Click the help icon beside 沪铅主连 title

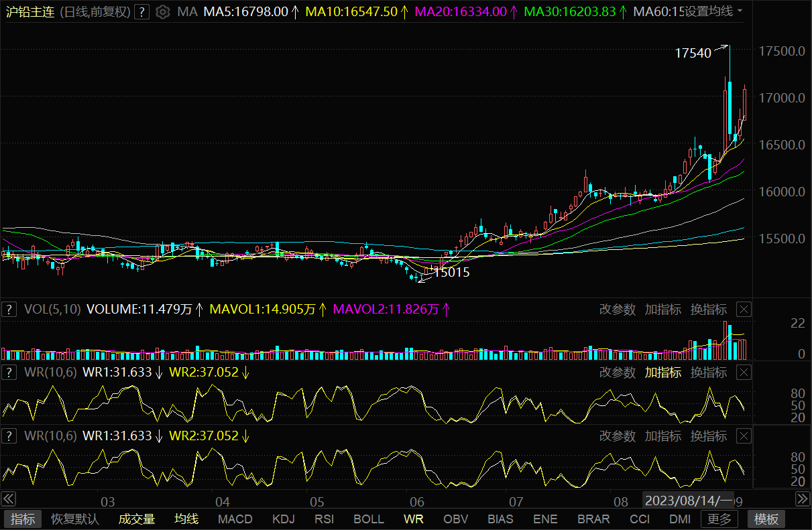tap(141, 11)
